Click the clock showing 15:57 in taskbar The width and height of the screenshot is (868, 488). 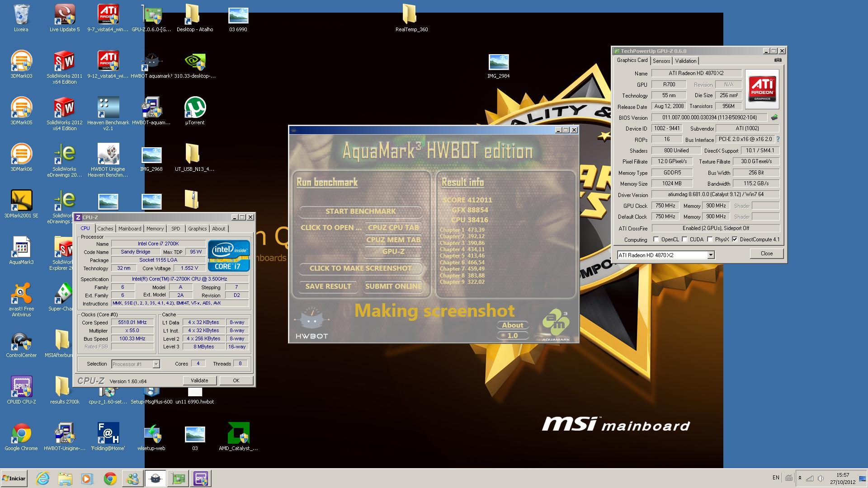click(843, 475)
